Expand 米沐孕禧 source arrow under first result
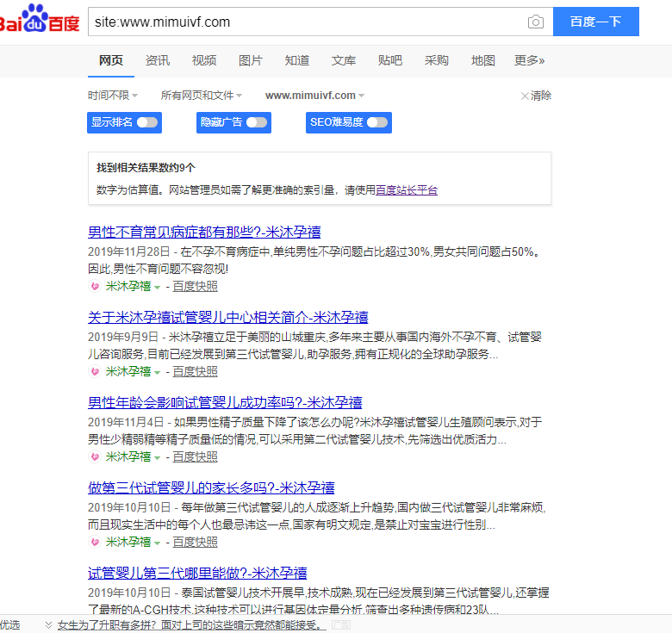Viewport: 672px width, 633px height. click(x=158, y=287)
